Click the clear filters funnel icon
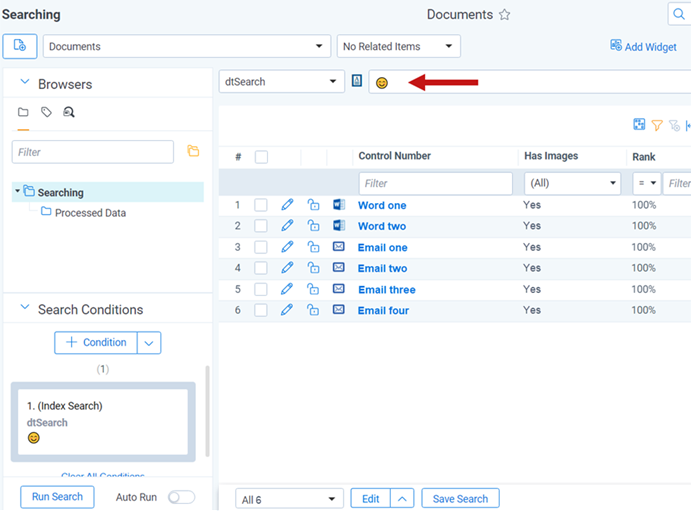This screenshot has height=511, width=691. coord(674,126)
